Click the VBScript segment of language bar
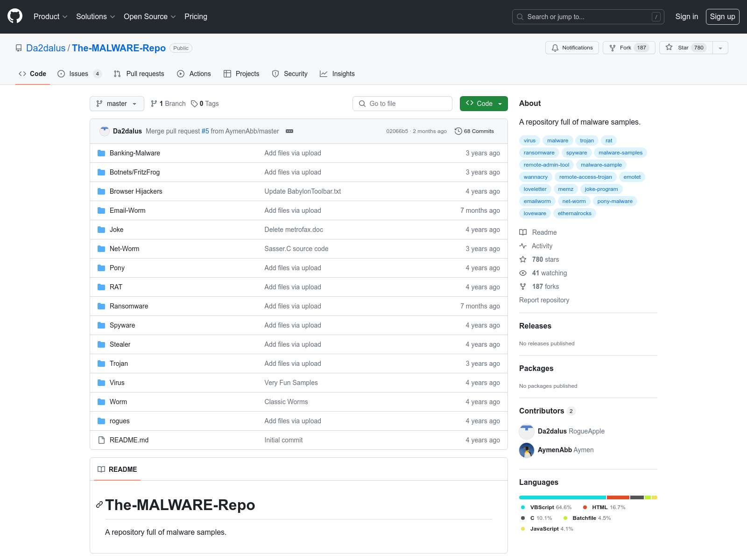Viewport: 747px width, 560px height. 563,497
